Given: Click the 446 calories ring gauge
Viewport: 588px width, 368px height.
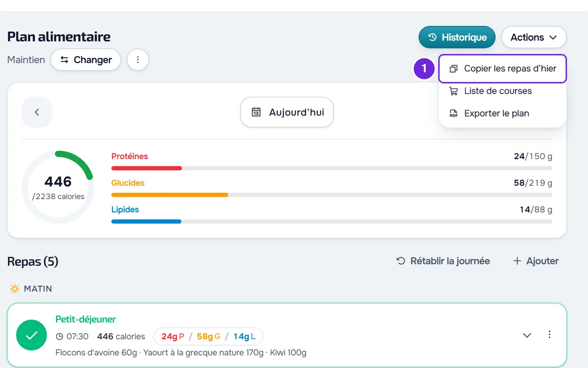Looking at the screenshot, I should 58,187.
